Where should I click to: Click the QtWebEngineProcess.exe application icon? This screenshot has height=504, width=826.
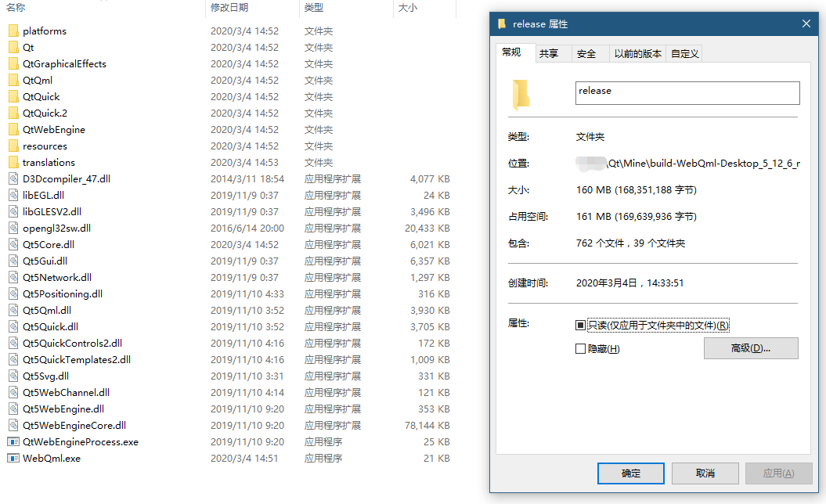[x=11, y=441]
